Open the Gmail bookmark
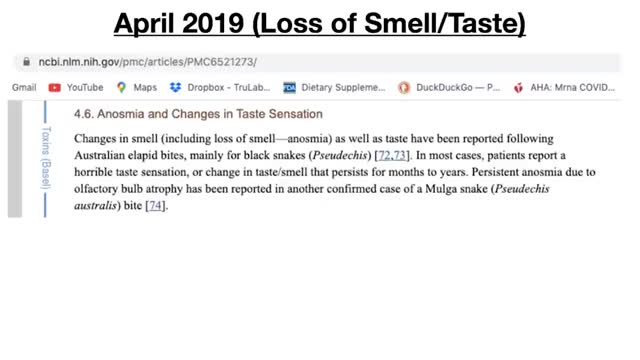The height and width of the screenshot is (360, 640). point(24,87)
